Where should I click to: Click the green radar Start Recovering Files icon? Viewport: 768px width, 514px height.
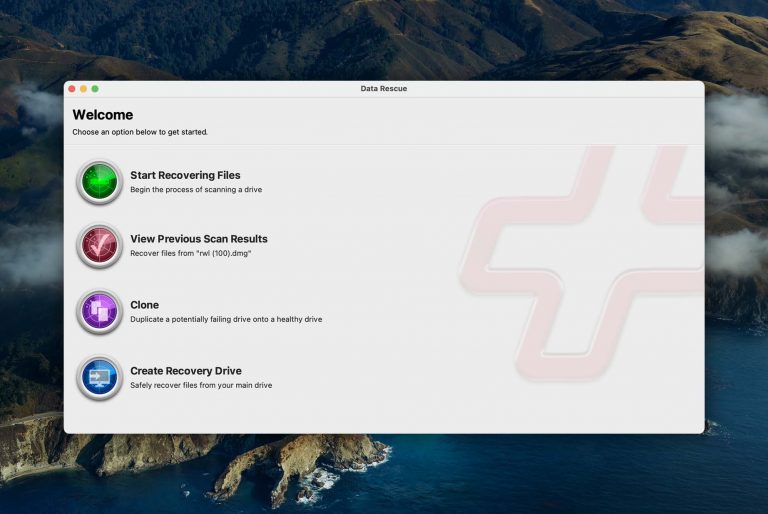[99, 182]
